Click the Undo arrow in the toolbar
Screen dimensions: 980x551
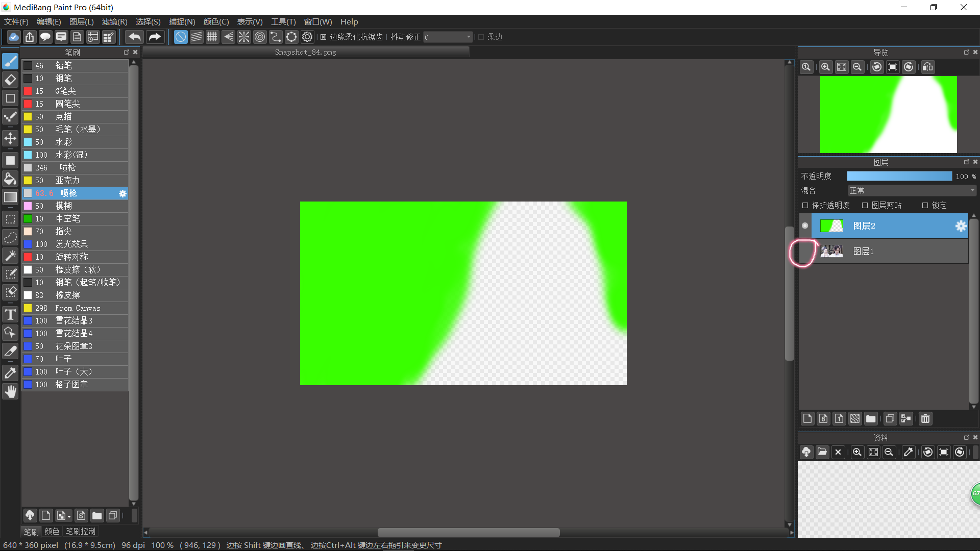pyautogui.click(x=134, y=37)
